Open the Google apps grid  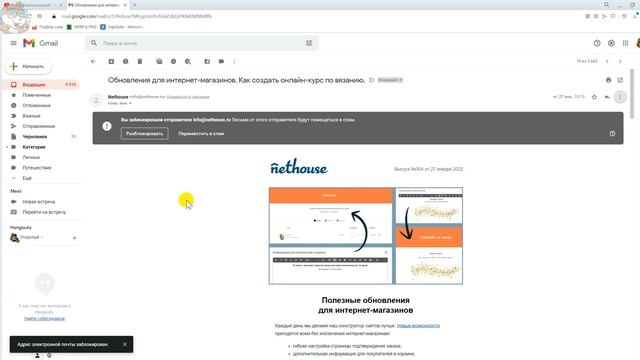click(625, 43)
